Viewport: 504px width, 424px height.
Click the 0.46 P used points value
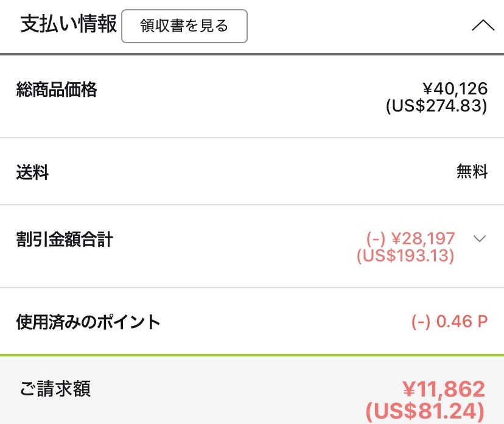(450, 322)
